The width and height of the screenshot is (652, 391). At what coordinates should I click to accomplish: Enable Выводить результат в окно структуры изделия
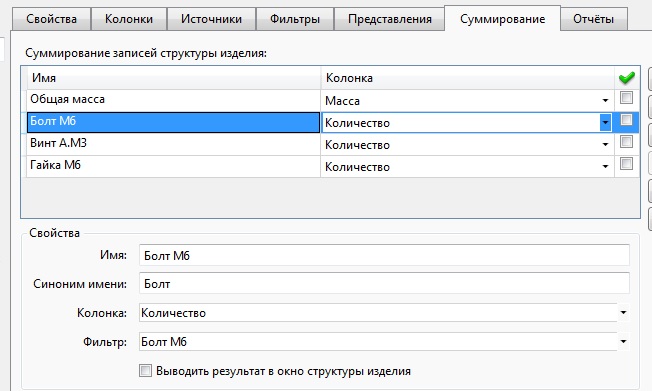[146, 371]
